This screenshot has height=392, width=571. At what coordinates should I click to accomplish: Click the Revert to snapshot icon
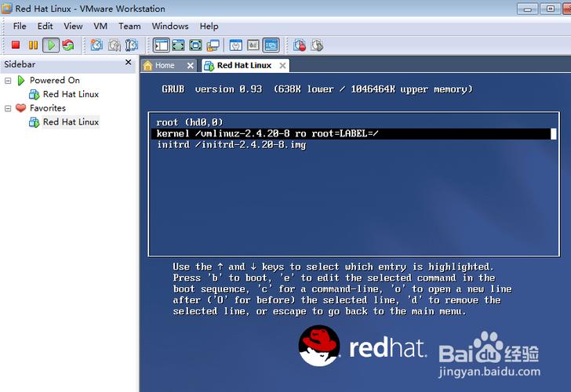tap(114, 45)
